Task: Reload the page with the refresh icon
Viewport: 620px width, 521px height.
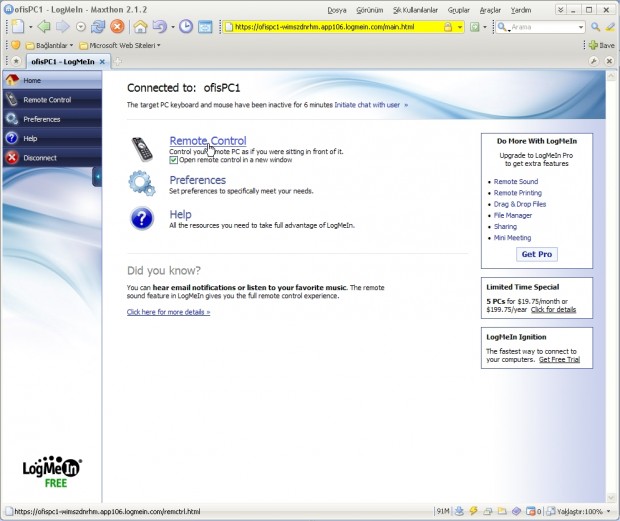Action: point(98,27)
